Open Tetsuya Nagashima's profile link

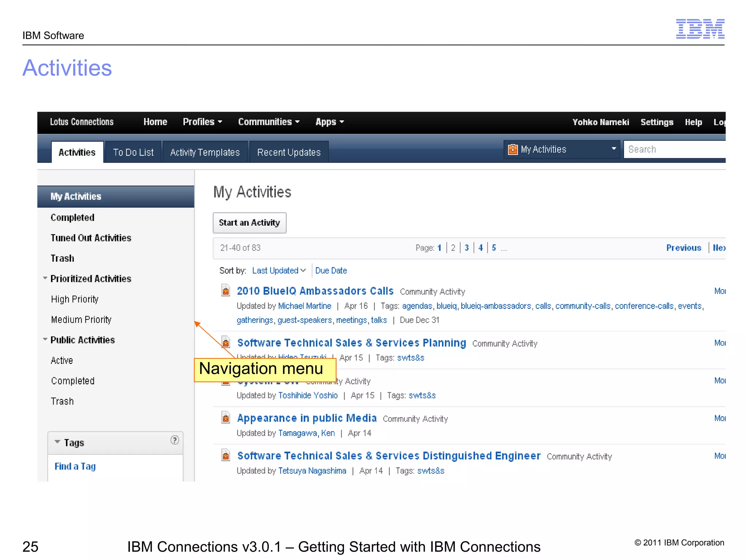coord(312,471)
